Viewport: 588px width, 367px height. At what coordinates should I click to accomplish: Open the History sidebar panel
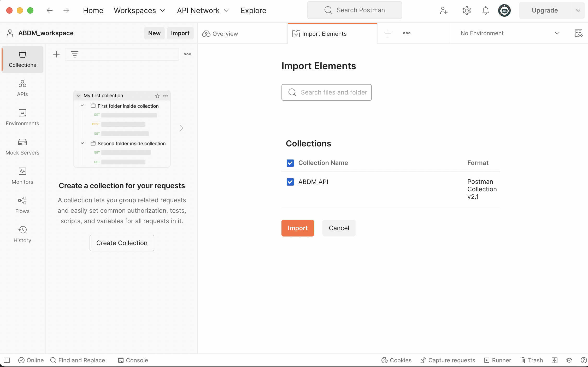click(x=22, y=235)
